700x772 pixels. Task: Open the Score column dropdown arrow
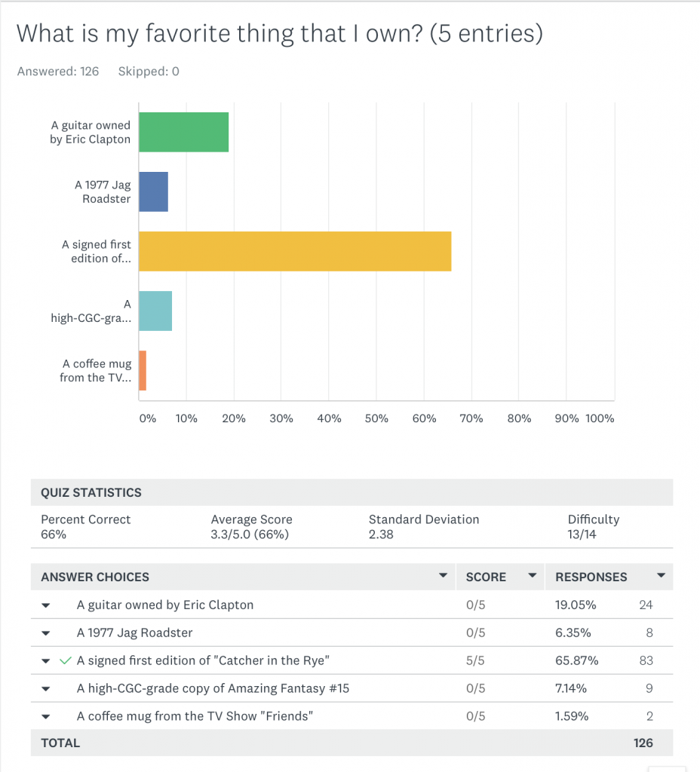point(532,576)
